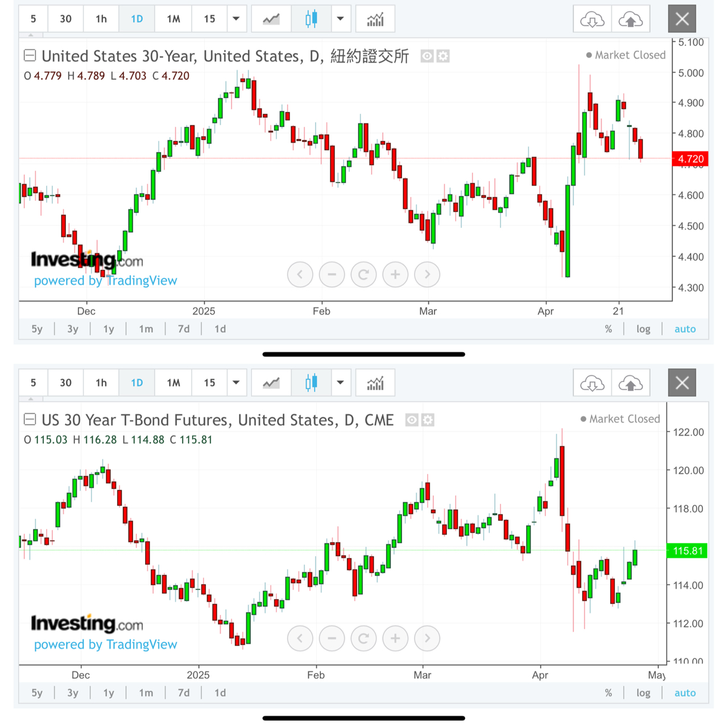Click the refresh icon on the bottom chart
This screenshot has height=728, width=728.
coord(363,638)
